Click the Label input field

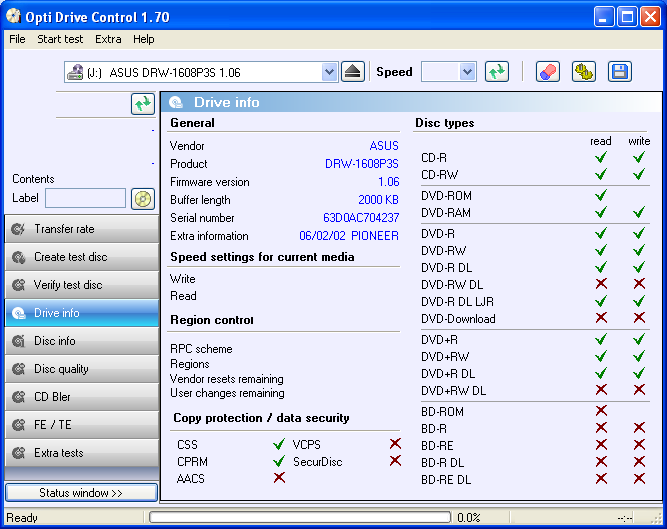86,199
